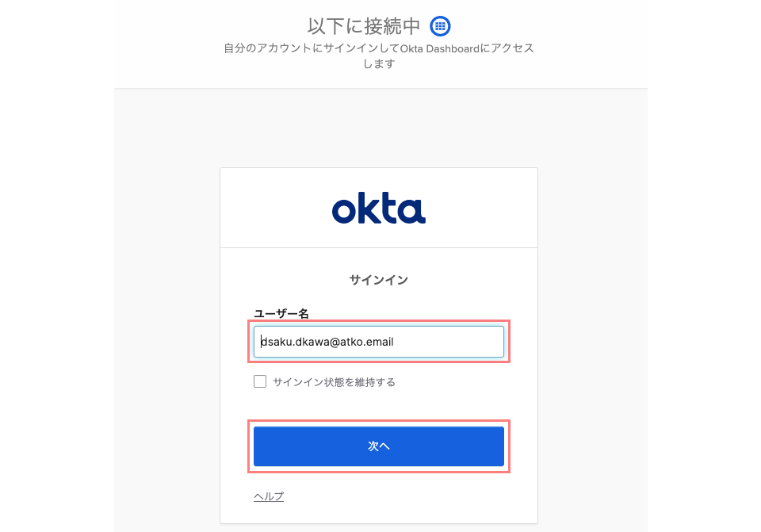Open the ヘルプ link
The image size is (761, 532).
(x=268, y=496)
